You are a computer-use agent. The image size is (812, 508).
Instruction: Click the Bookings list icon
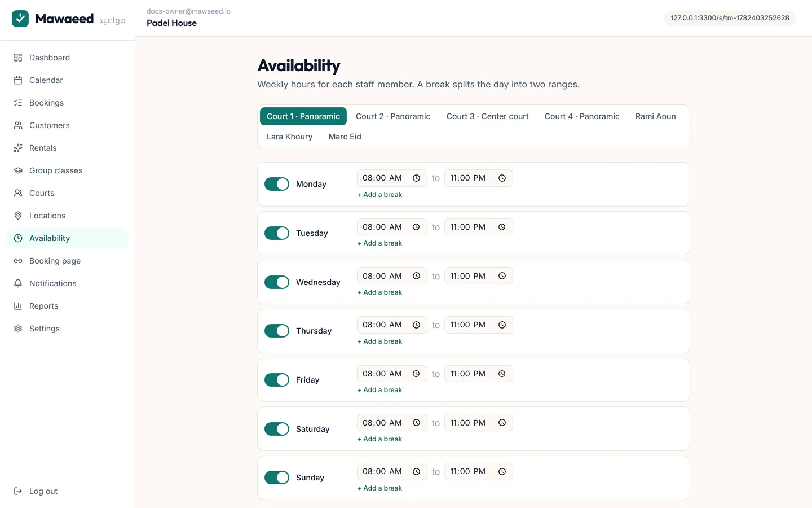pyautogui.click(x=18, y=103)
